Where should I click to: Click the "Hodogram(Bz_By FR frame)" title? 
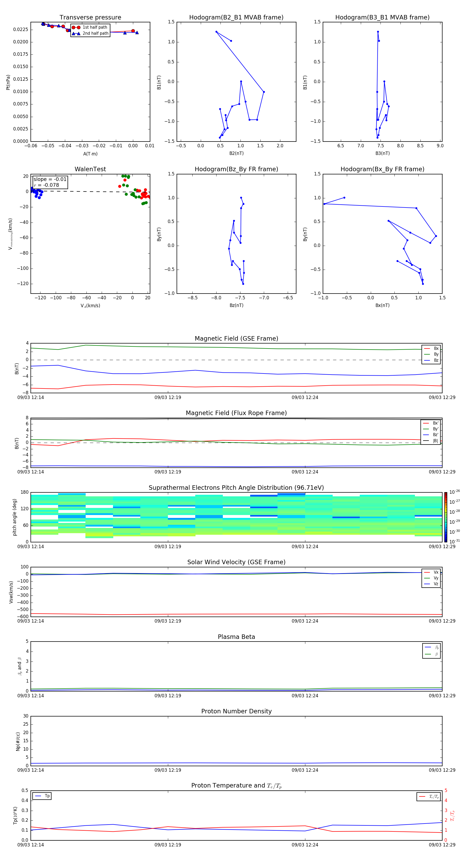[x=236, y=169]
